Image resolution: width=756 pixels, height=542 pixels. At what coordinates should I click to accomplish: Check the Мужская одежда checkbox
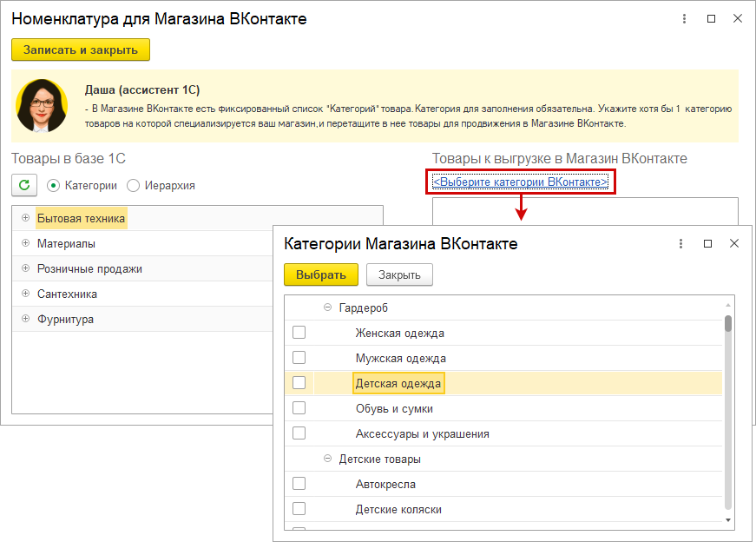[x=299, y=358]
